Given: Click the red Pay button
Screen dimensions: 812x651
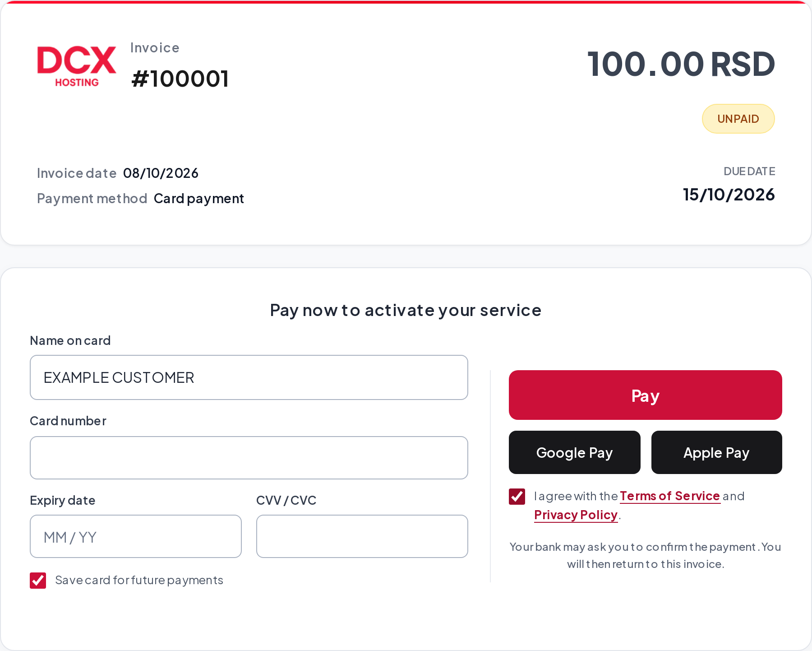Looking at the screenshot, I should tap(645, 395).
